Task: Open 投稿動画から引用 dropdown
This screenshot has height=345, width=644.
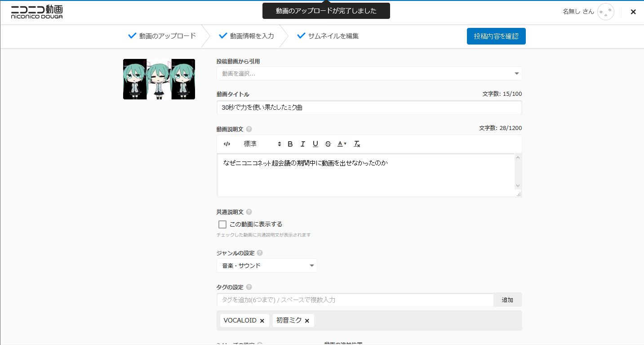Action: [369, 73]
